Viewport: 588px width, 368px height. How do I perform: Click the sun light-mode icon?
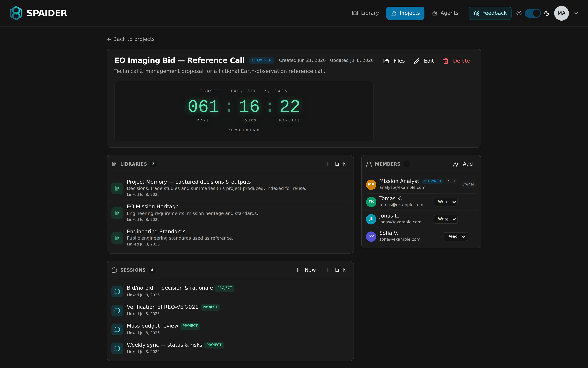tap(519, 13)
